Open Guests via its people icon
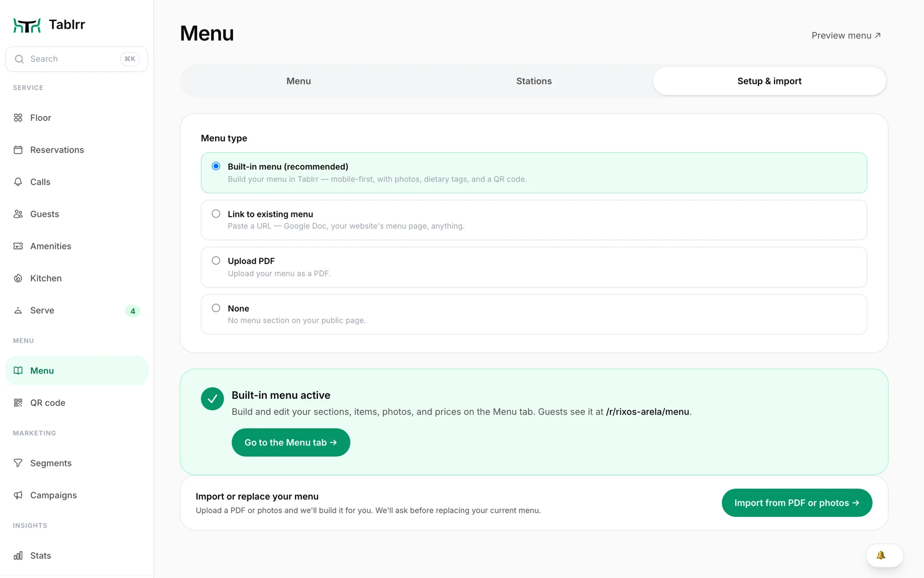 coord(18,214)
